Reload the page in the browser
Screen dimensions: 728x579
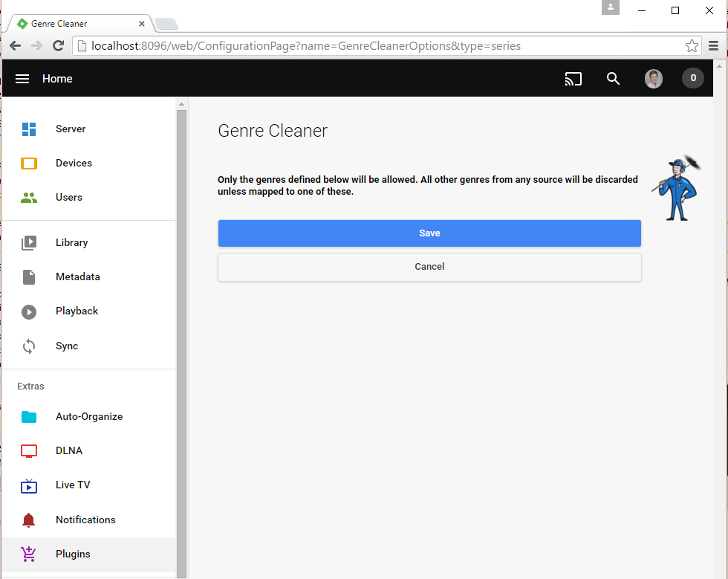(x=58, y=46)
